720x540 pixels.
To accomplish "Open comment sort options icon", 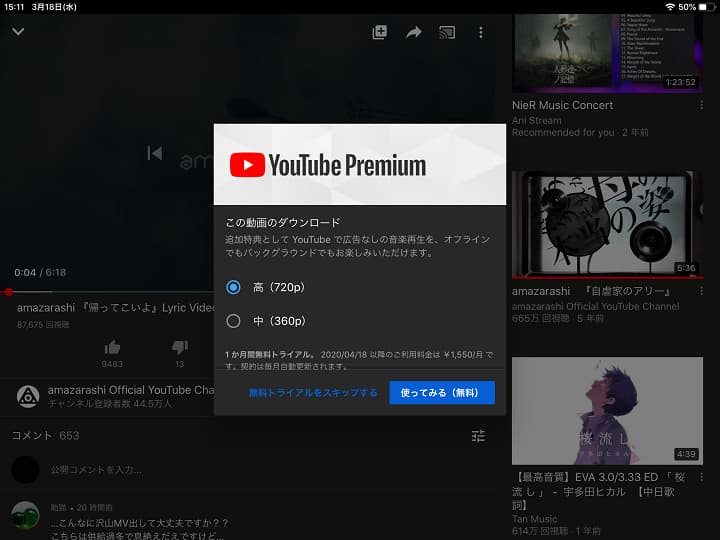I will (478, 436).
